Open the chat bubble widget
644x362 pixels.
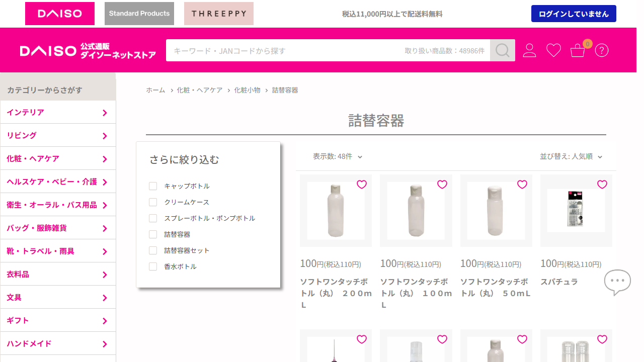[617, 283]
